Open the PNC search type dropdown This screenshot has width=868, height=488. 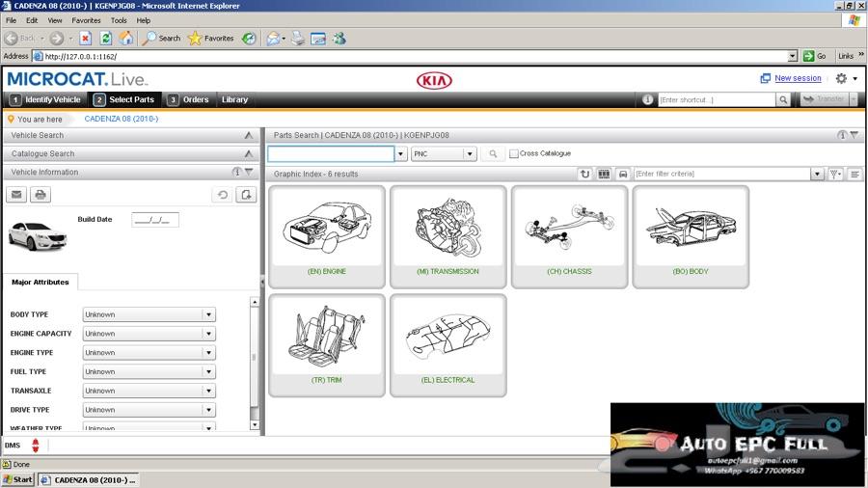pyautogui.click(x=470, y=153)
